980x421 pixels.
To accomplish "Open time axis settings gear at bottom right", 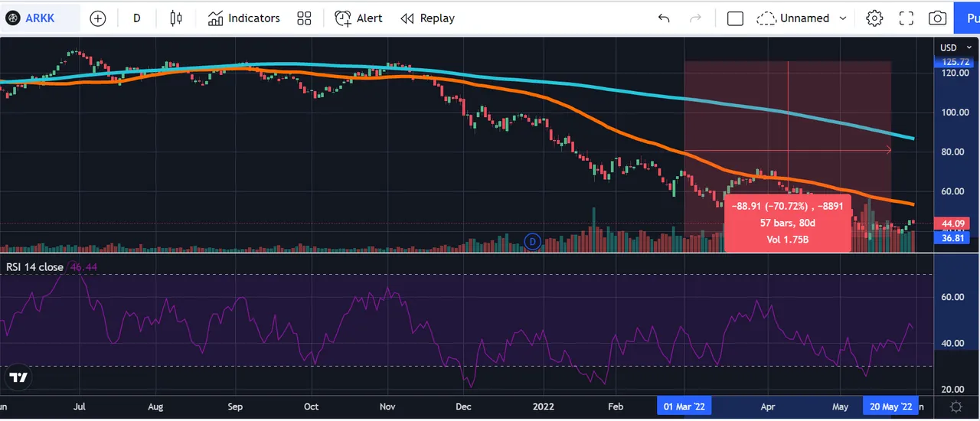I will pyautogui.click(x=956, y=406).
